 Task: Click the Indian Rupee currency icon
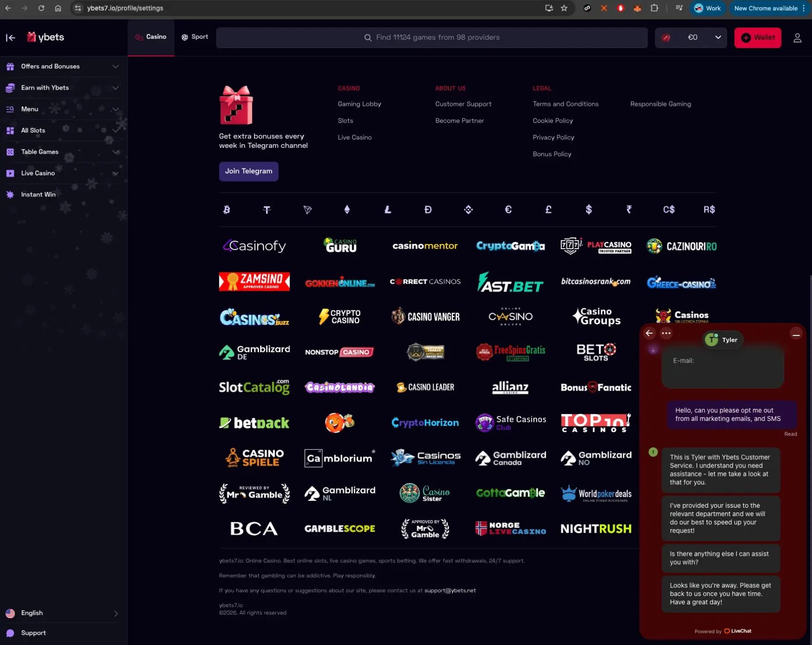tap(629, 210)
